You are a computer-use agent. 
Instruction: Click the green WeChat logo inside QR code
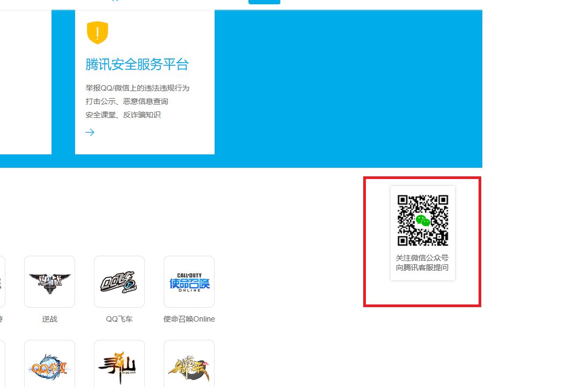point(423,220)
